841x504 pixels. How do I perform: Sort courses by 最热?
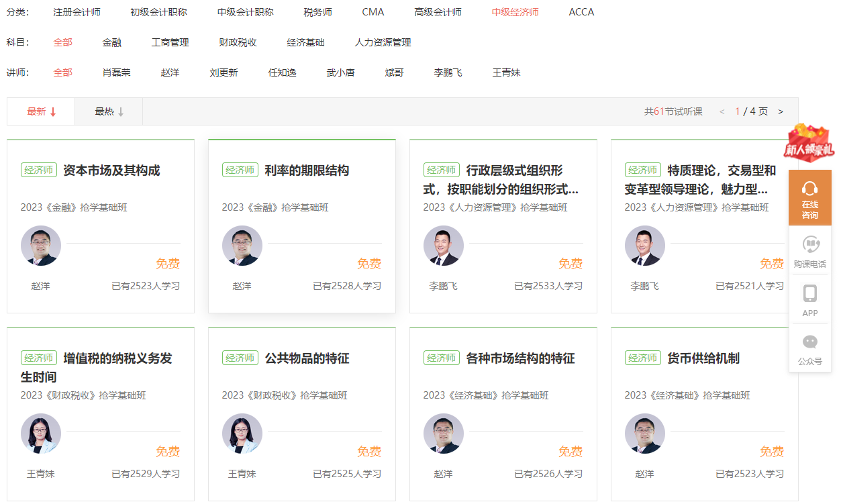pyautogui.click(x=109, y=111)
